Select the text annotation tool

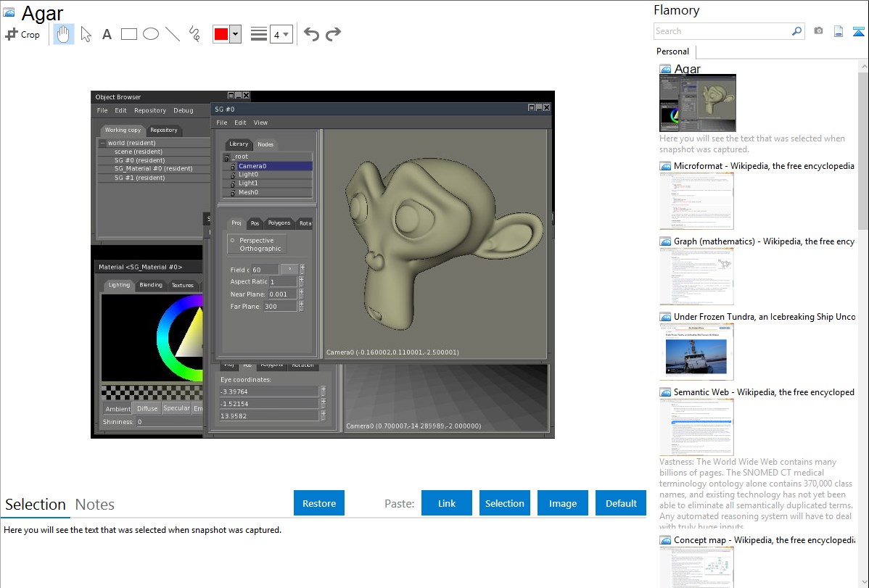pyautogui.click(x=107, y=34)
